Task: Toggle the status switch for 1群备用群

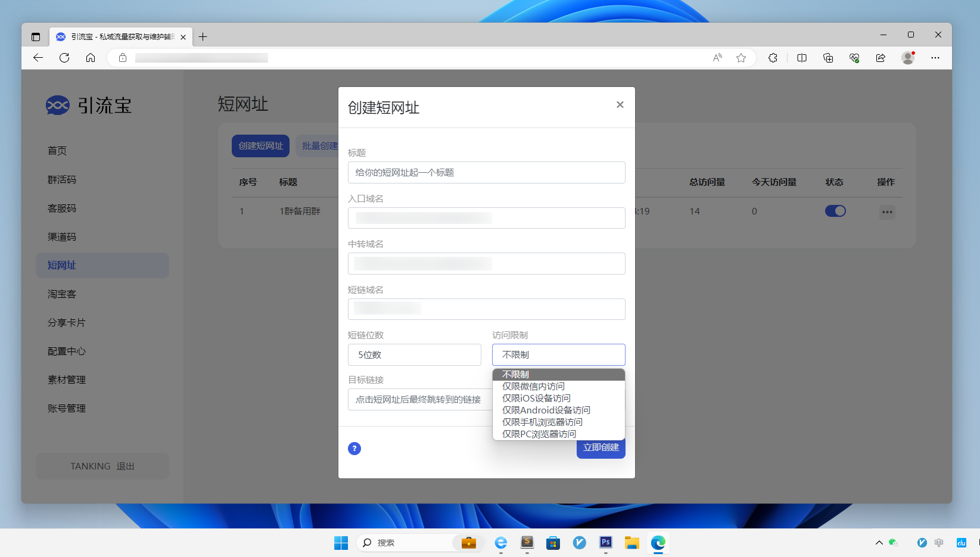Action: [x=835, y=211]
